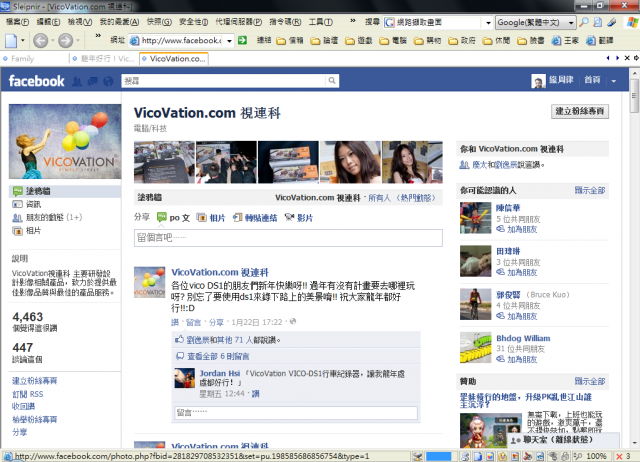The width and height of the screenshot is (640, 462).
Task: Click 訂閱 RSS link in sidebar
Action: tap(27, 394)
